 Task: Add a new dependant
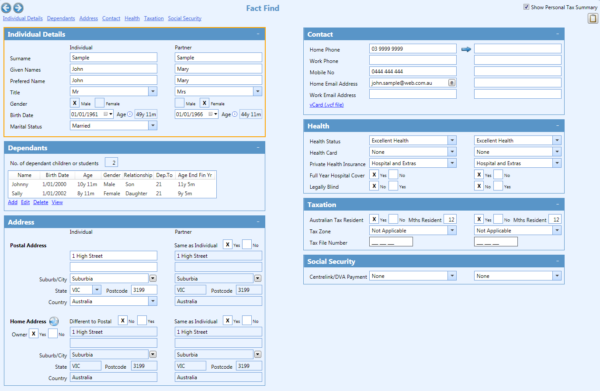coord(13,202)
